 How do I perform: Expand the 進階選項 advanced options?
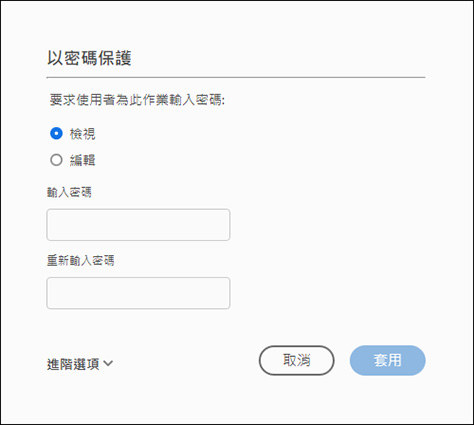(80, 364)
